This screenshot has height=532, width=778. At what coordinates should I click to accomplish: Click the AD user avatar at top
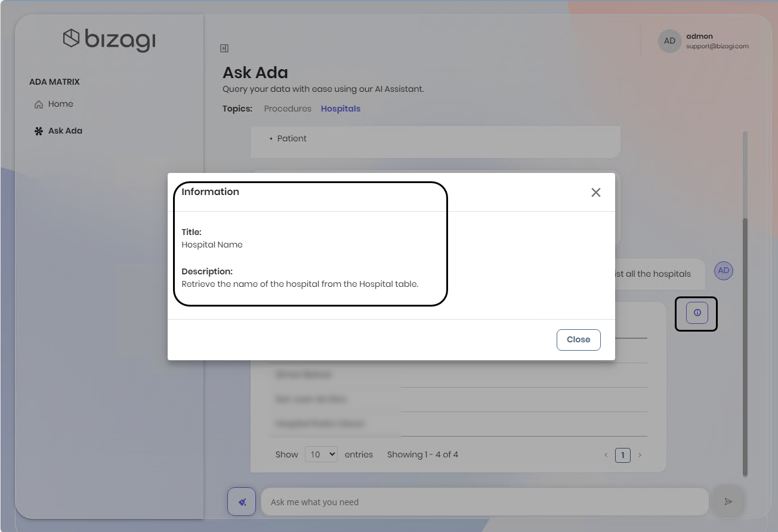pyautogui.click(x=669, y=41)
